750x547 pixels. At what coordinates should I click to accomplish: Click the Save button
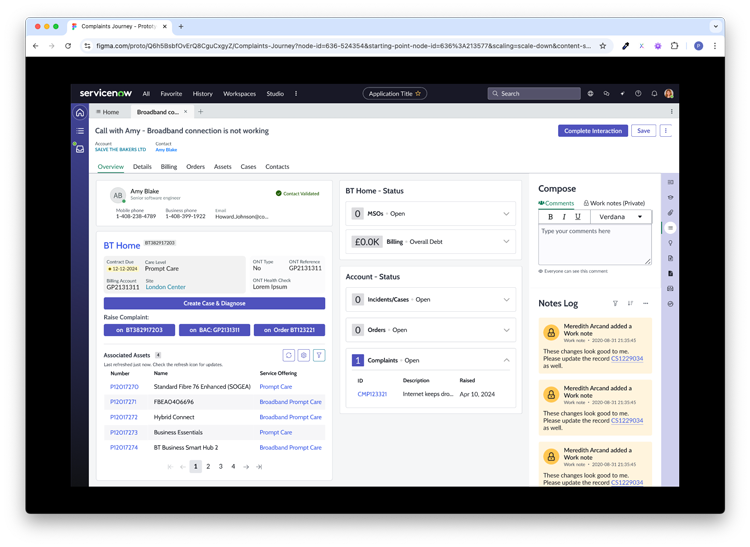643,131
